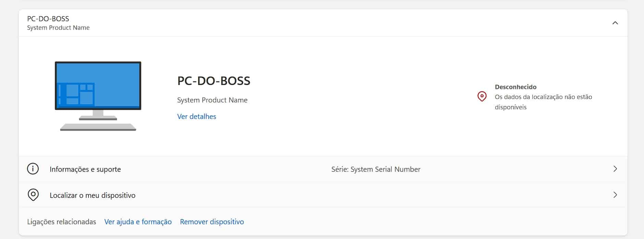Click the desktop monitor illustration

(98, 96)
